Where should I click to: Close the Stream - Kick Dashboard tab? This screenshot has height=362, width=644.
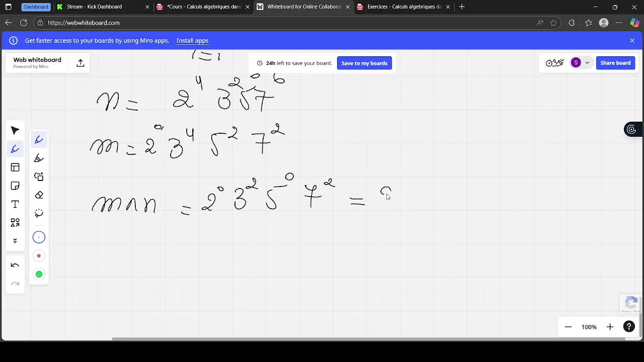147,7
